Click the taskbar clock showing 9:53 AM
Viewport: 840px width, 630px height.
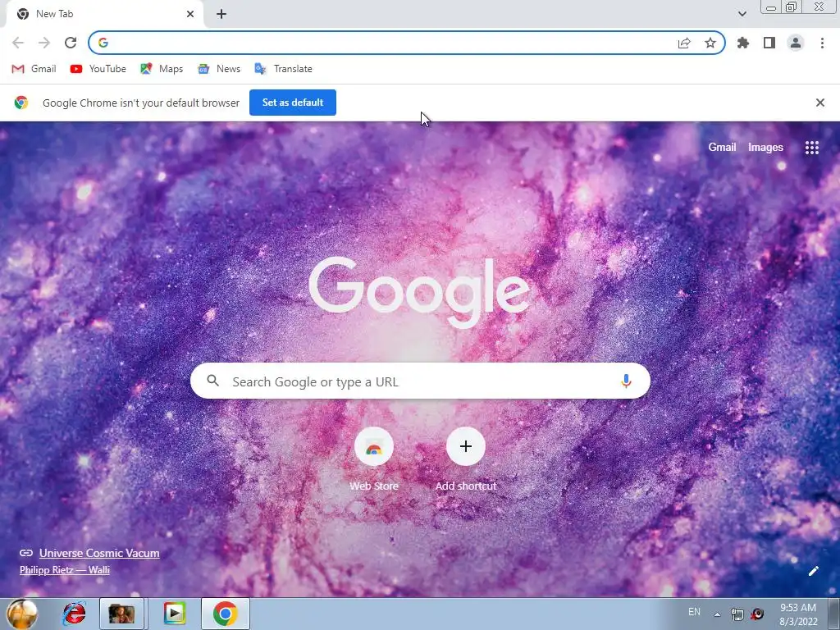click(x=797, y=614)
